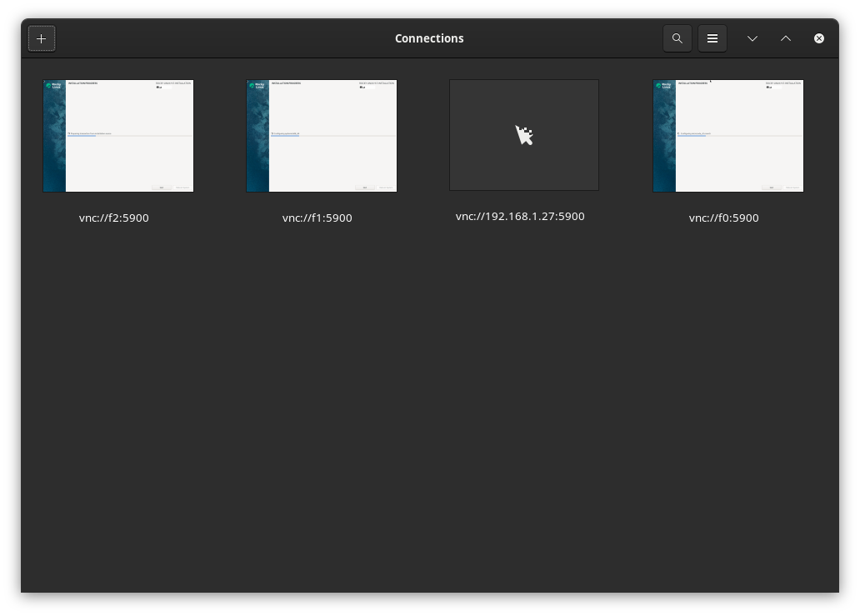Click the plus icon to add a connection
860x616 pixels.
click(42, 38)
